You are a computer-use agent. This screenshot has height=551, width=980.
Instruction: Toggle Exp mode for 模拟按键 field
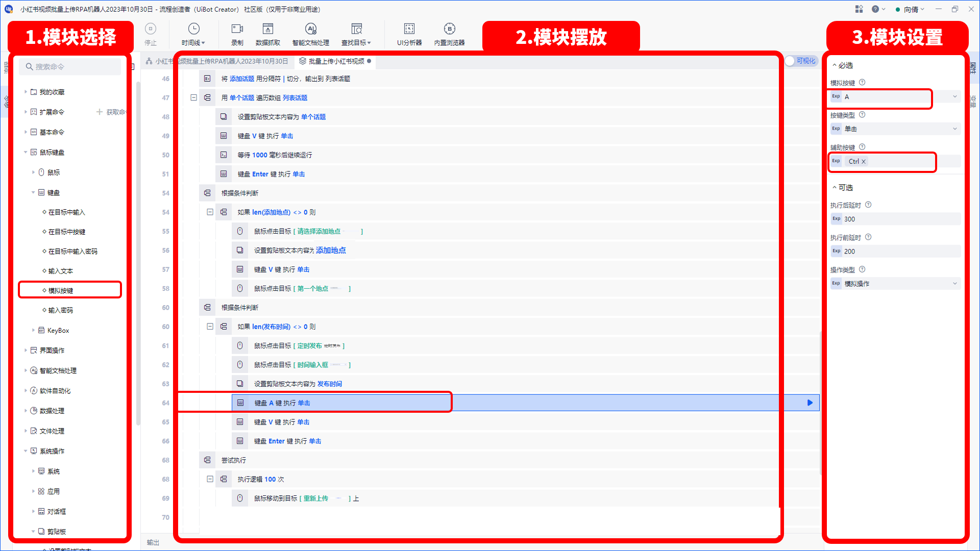(836, 96)
